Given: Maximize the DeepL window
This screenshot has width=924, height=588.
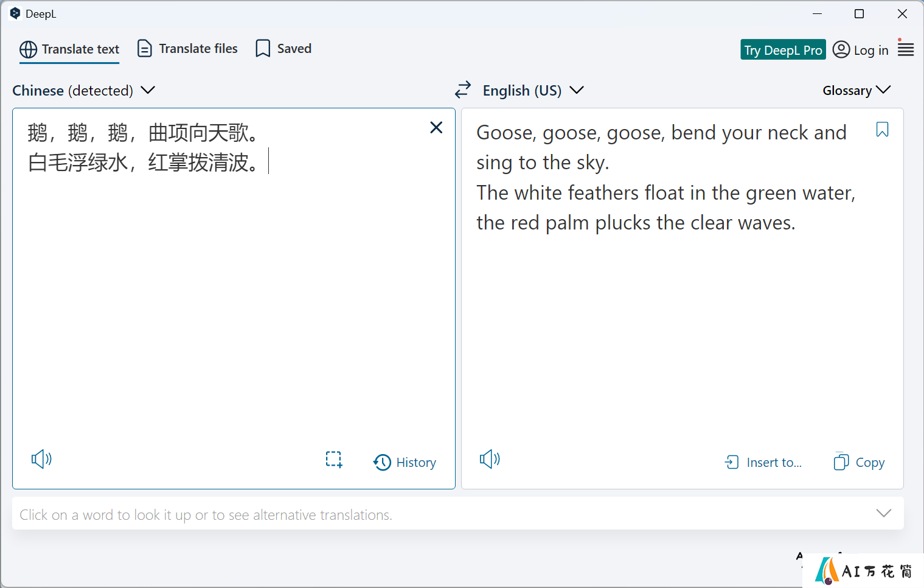Looking at the screenshot, I should [x=859, y=13].
